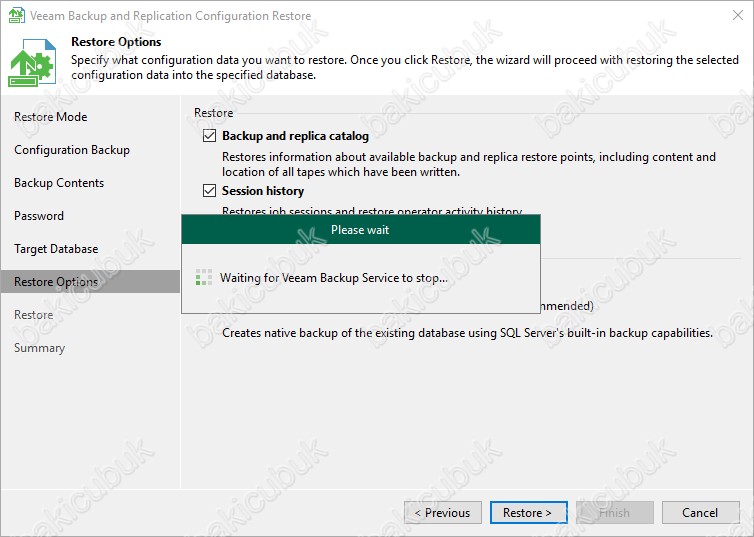Viewport: 754px width, 537px height.
Task: Open the Summary step
Action: point(39,348)
